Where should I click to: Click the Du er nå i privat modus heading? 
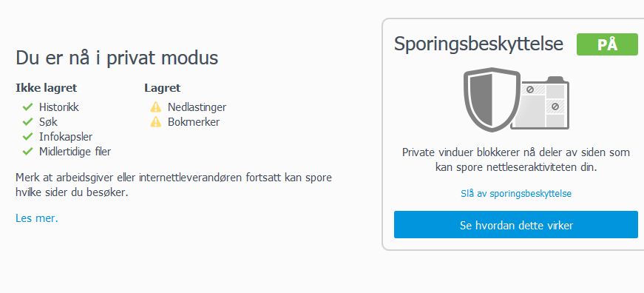tap(117, 58)
